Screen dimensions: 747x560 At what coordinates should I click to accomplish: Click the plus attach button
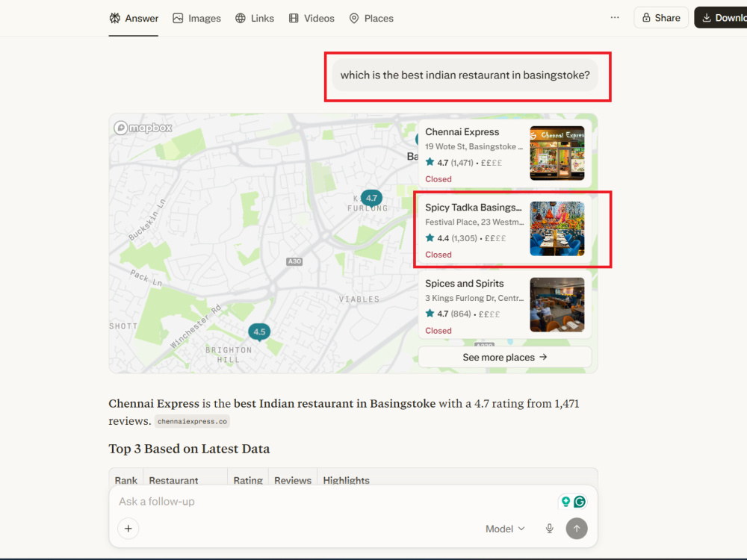[x=128, y=529]
